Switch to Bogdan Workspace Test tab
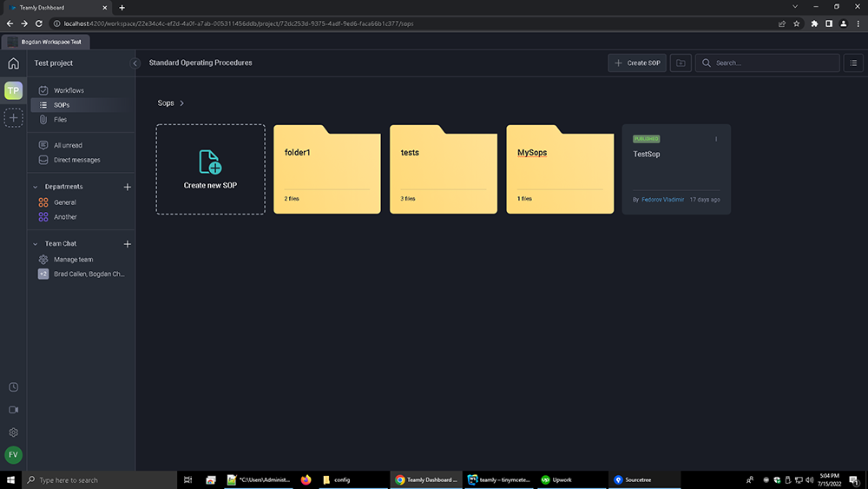The width and height of the screenshot is (868, 489). click(45, 42)
